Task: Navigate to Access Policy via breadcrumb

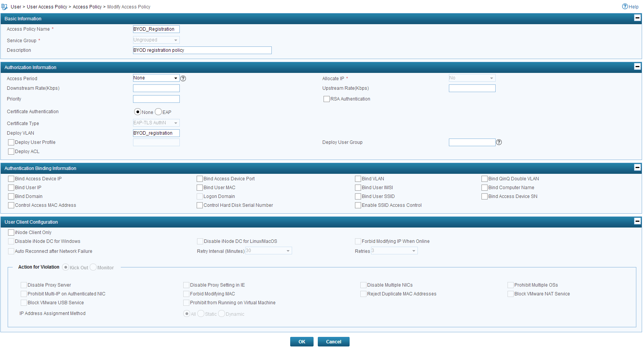Action: tap(87, 7)
